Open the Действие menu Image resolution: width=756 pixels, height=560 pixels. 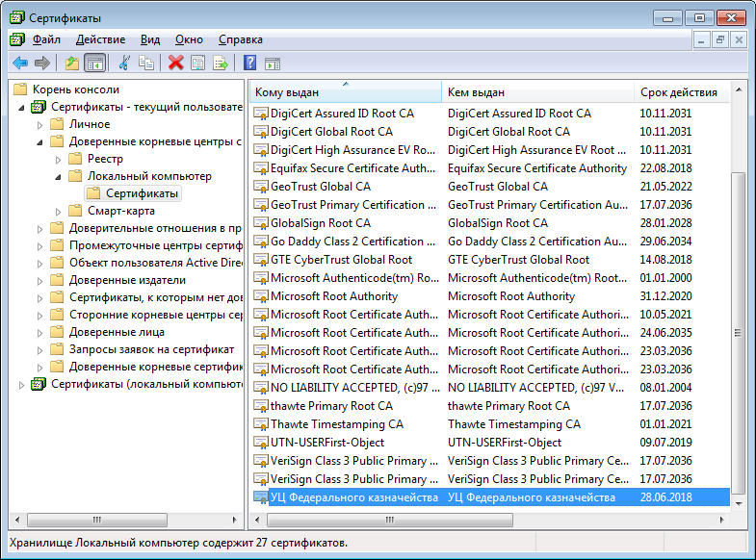click(x=100, y=39)
